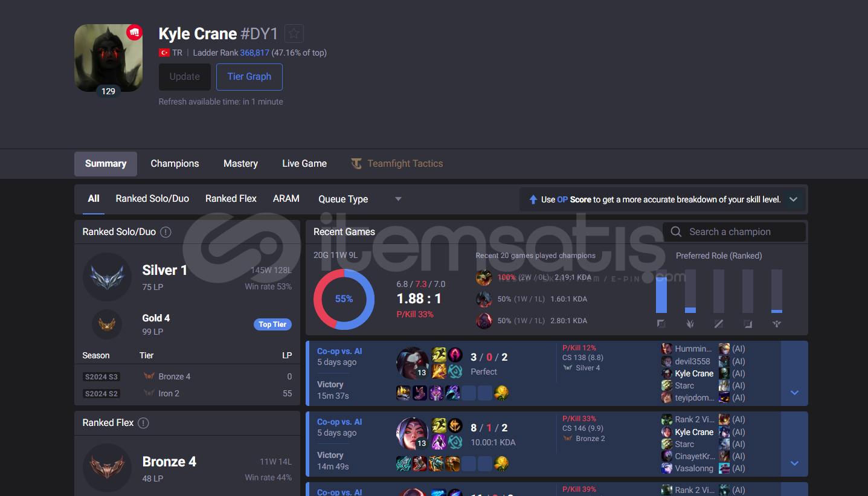868x496 pixels.
Task: Open the Ranked Solo/Duo info icon
Action: tap(166, 232)
